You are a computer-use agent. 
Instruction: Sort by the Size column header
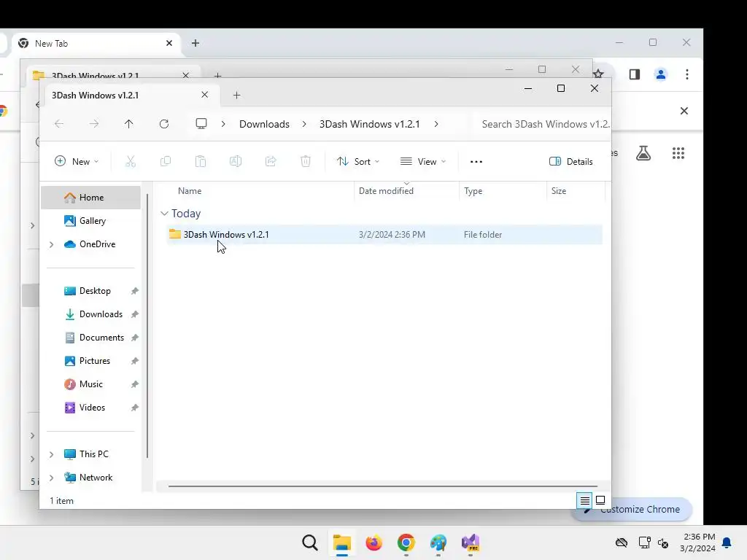[559, 190]
